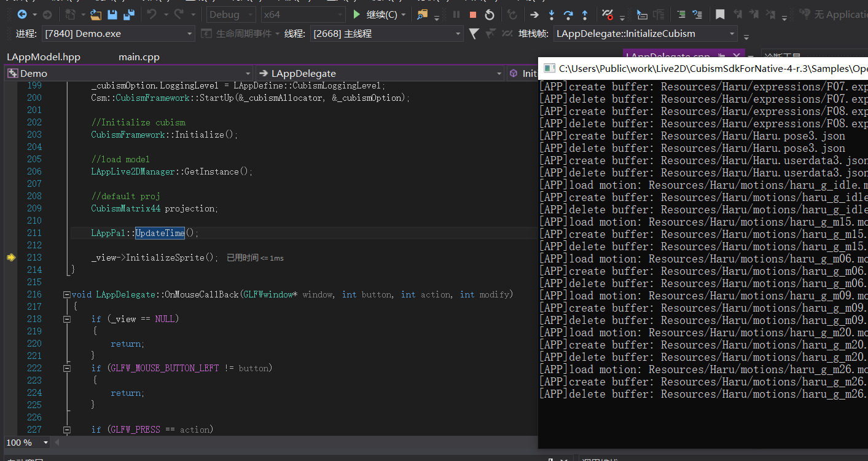
Task: Click the Bookmark icon in toolbar
Action: click(720, 14)
